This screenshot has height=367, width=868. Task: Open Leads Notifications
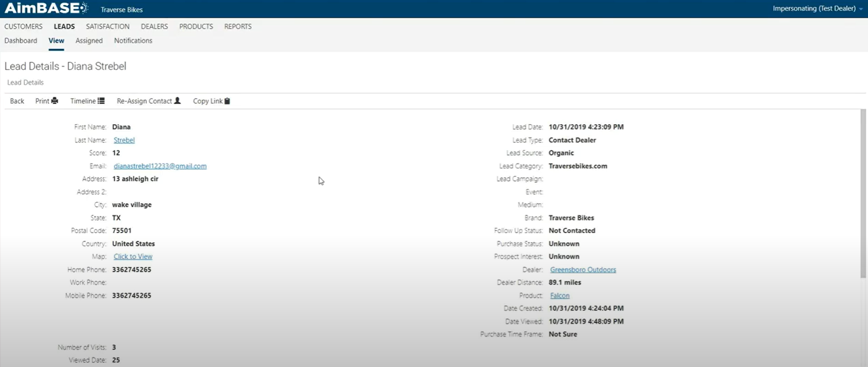click(x=132, y=40)
